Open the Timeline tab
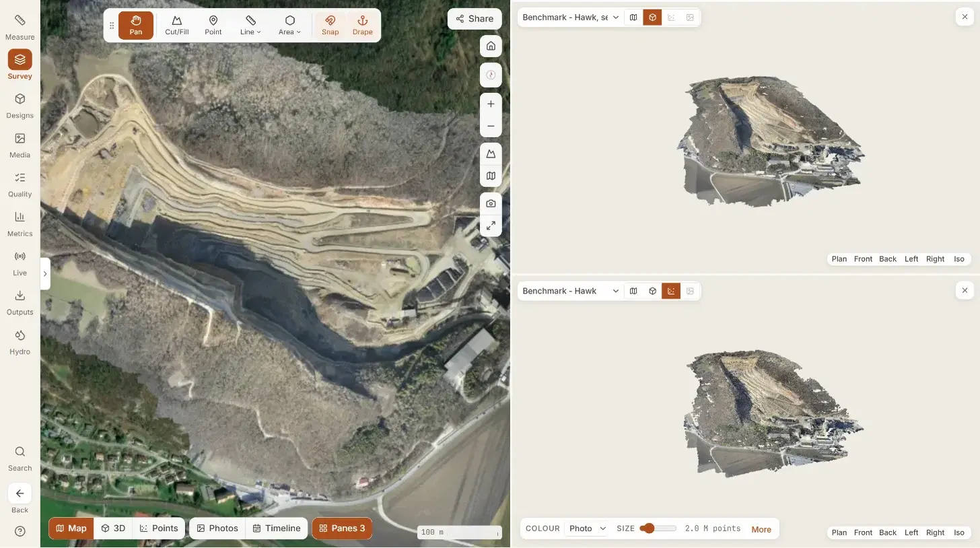This screenshot has width=980, height=548. point(277,528)
